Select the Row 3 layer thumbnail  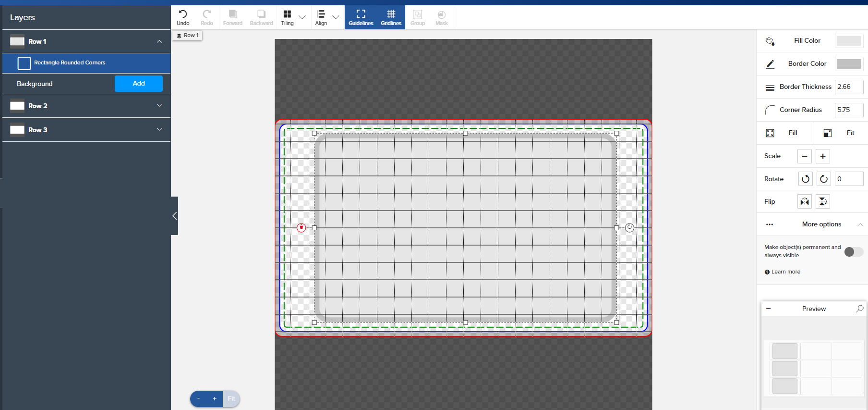click(x=17, y=130)
